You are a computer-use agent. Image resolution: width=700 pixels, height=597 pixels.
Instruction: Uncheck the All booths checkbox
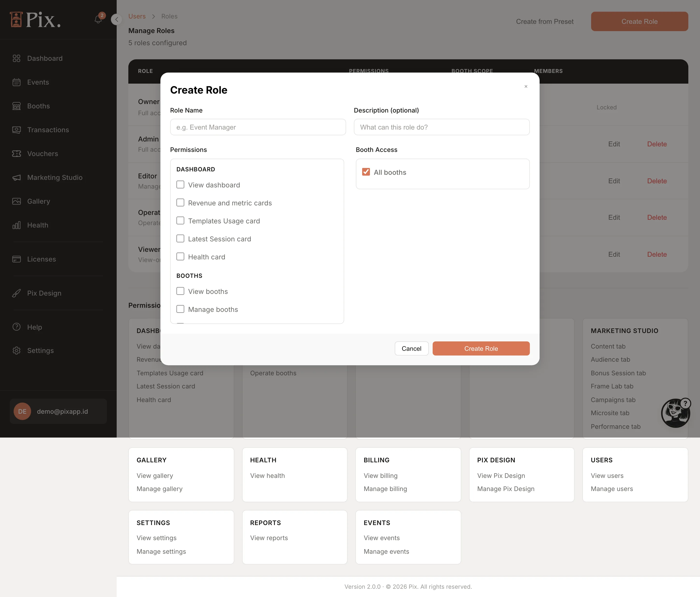coord(366,172)
